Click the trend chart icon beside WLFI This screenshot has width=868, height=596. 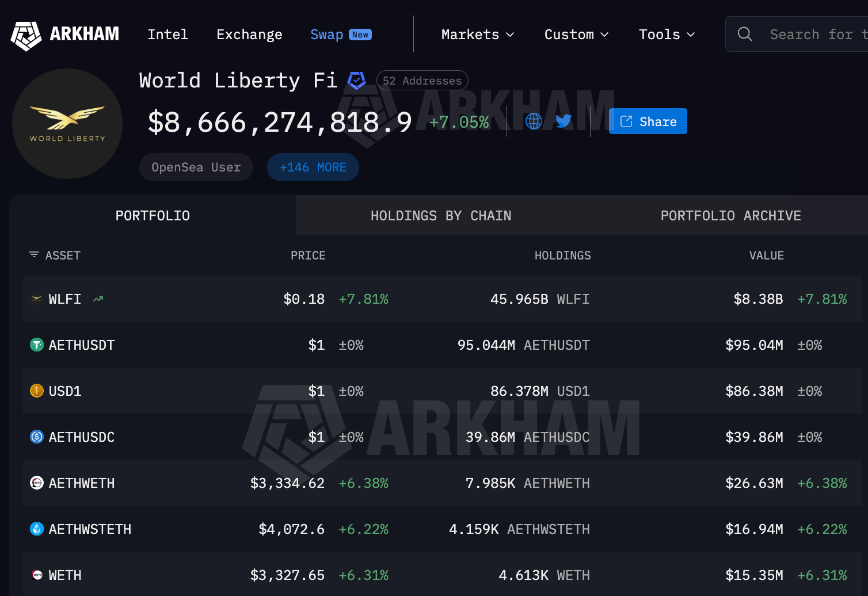point(97,299)
